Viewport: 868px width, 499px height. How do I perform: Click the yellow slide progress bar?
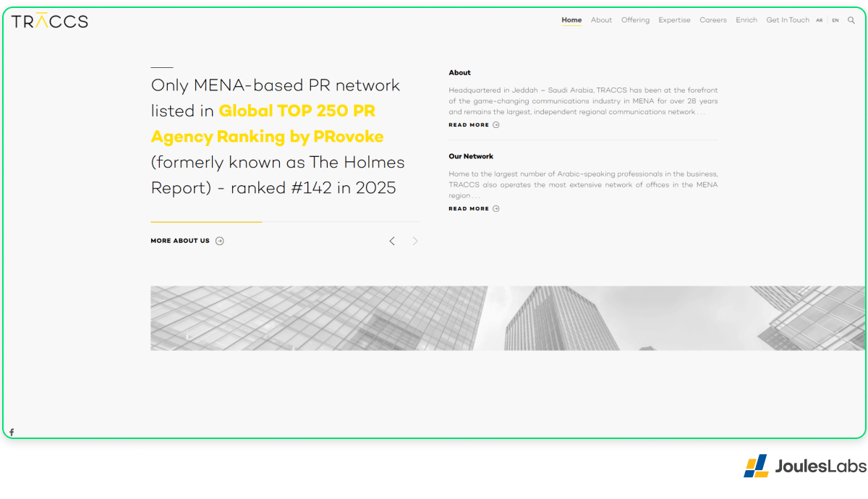[x=206, y=222]
